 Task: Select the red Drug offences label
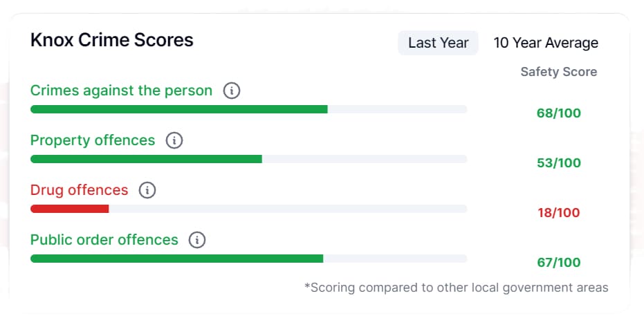pos(79,190)
